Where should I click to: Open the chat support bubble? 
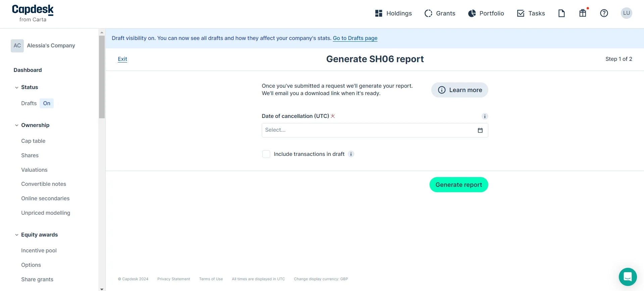click(628, 277)
